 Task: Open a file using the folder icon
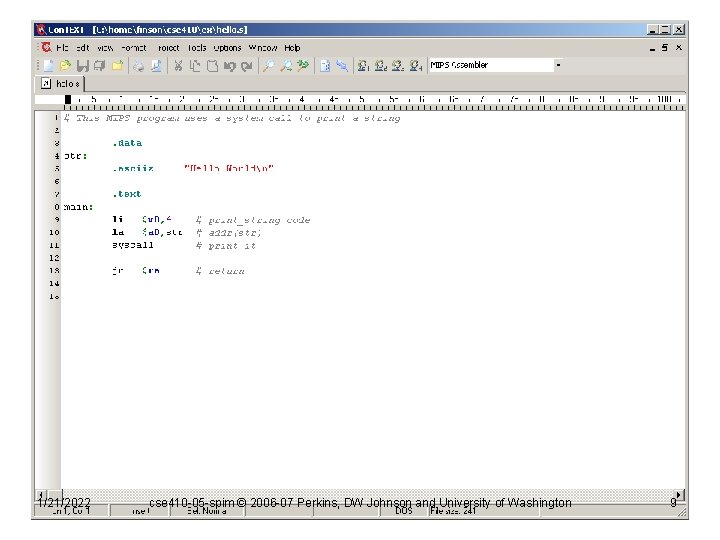tap(65, 66)
